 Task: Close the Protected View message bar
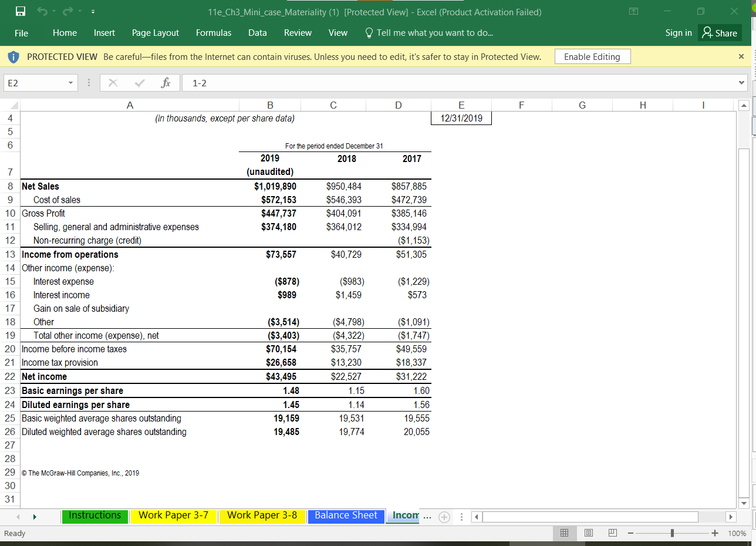tap(741, 56)
